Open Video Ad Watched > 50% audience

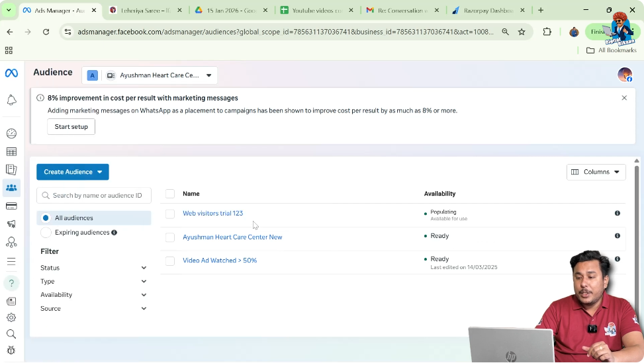click(220, 261)
